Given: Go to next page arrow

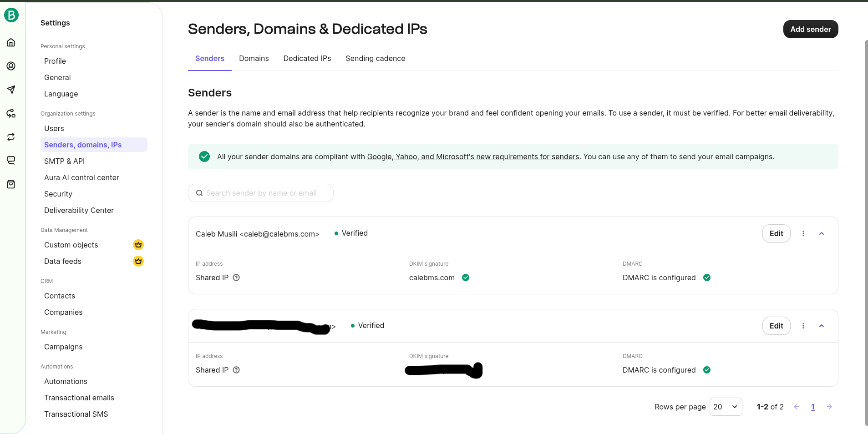Looking at the screenshot, I should coord(829,407).
